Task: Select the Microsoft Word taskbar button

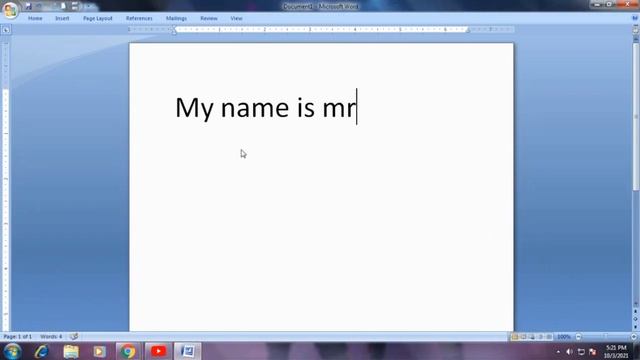Action: coord(188,351)
